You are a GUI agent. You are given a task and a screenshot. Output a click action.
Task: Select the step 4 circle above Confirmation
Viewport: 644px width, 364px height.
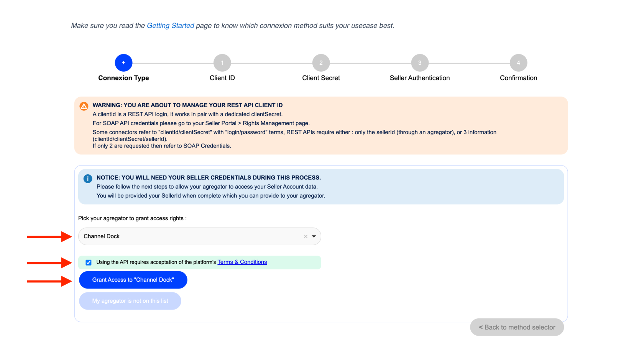pyautogui.click(x=519, y=63)
